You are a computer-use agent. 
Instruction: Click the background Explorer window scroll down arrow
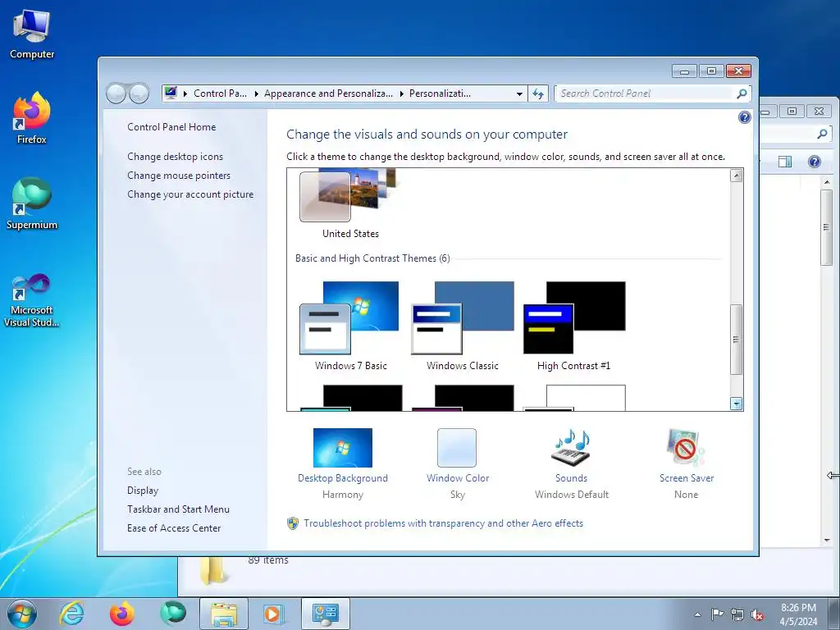click(827, 540)
